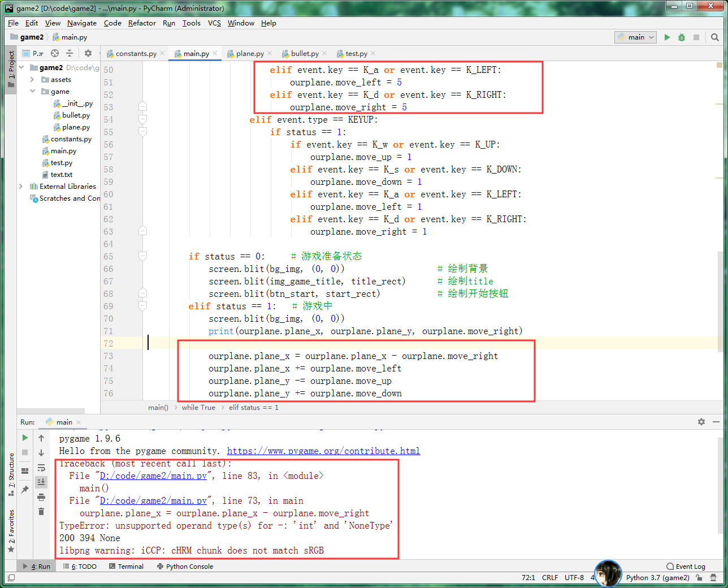Collapse all in Project panel

[70, 53]
